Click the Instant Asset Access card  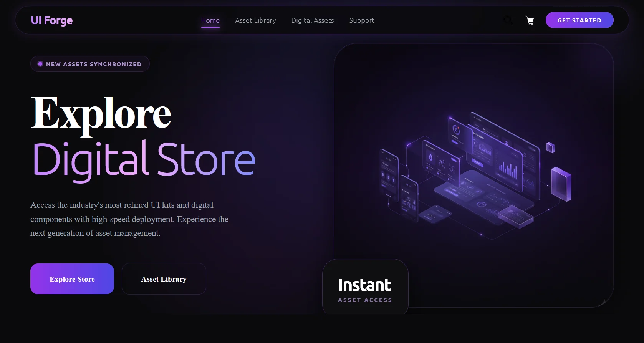pos(365,287)
